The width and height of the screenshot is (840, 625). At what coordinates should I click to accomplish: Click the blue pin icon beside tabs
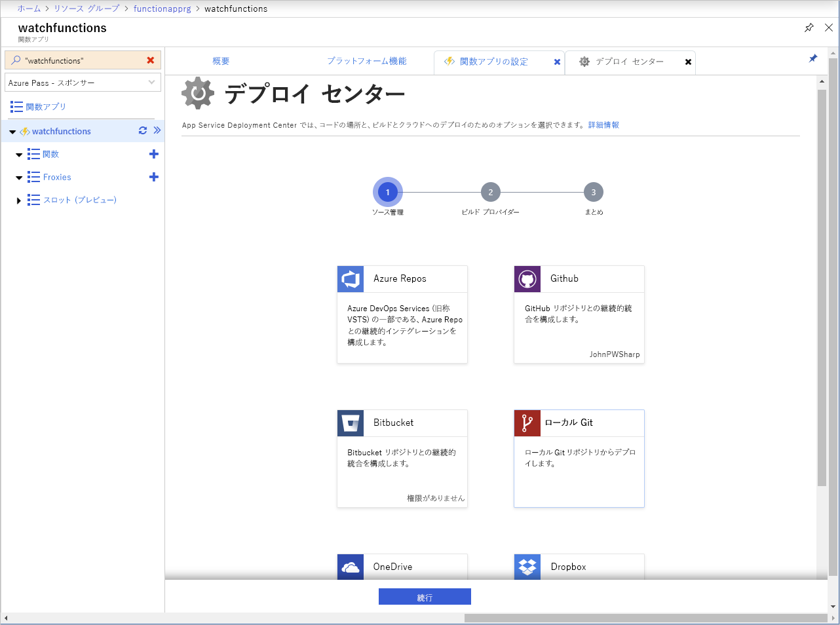click(813, 58)
